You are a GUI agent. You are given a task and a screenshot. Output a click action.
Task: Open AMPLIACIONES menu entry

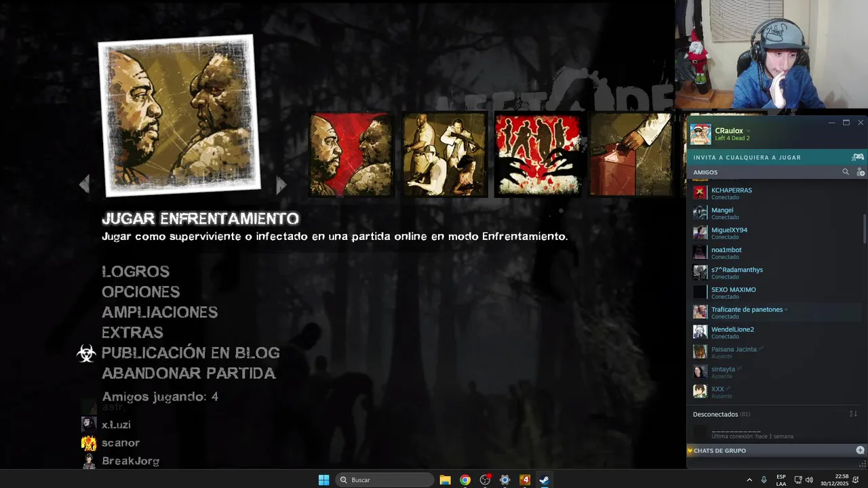tap(159, 312)
